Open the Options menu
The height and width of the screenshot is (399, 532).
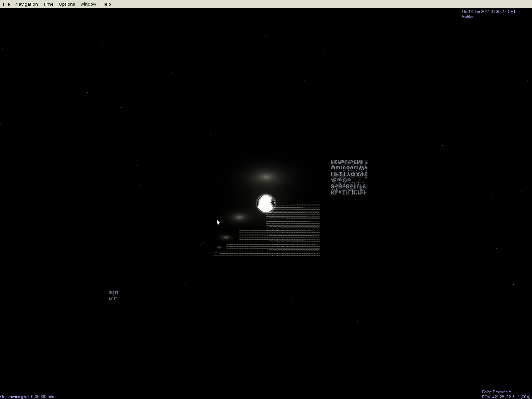(x=67, y=4)
